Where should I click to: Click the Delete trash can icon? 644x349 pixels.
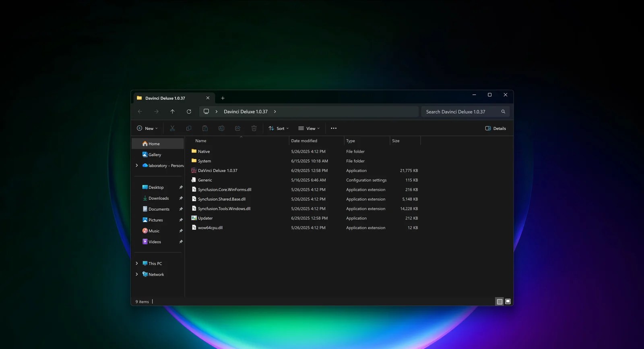(x=254, y=128)
